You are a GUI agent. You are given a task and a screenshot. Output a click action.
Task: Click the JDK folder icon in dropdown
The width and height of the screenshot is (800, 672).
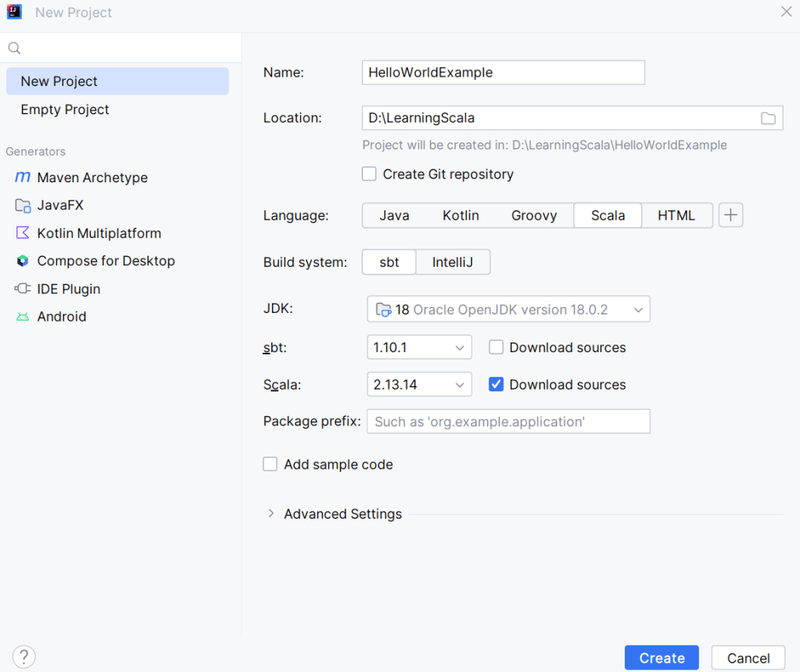click(383, 309)
